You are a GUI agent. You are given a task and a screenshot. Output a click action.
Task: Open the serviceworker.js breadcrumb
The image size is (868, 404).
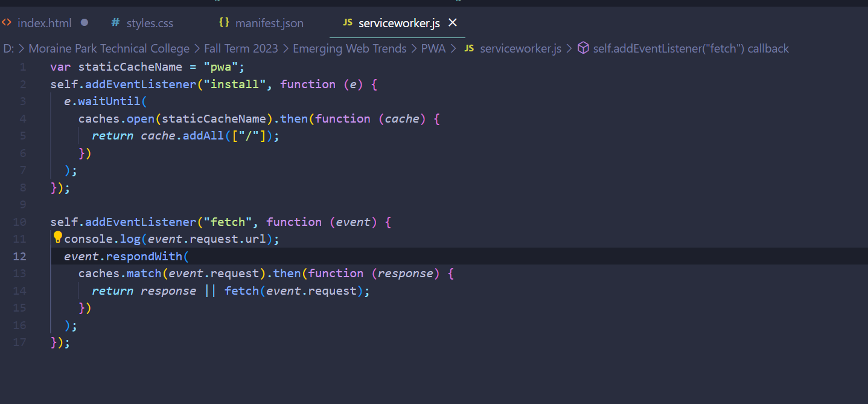(x=520, y=49)
